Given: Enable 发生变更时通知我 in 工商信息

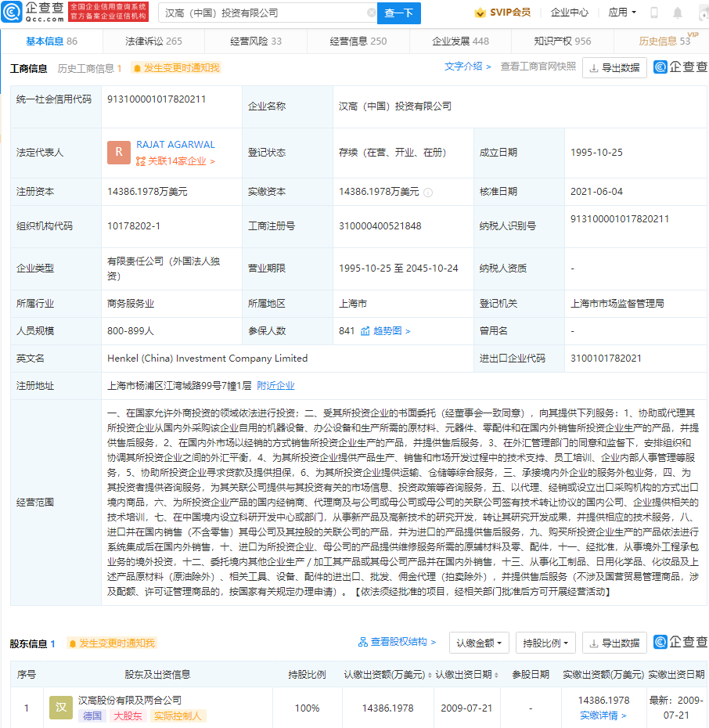Looking at the screenshot, I should coord(176,68).
